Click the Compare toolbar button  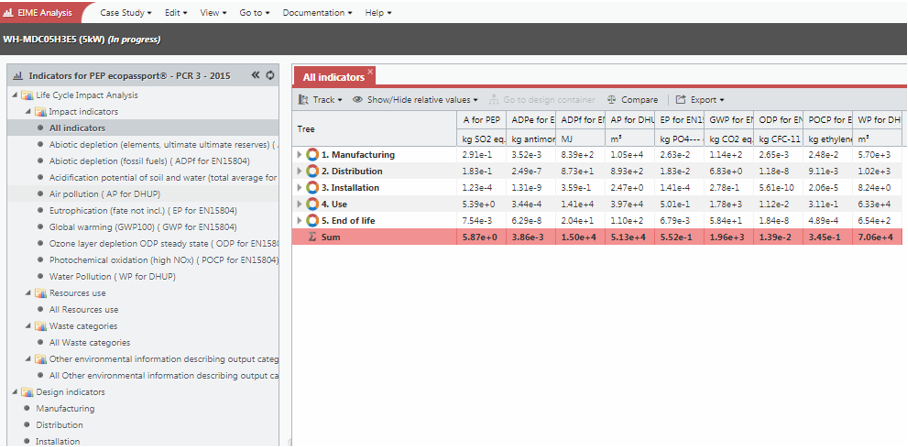tap(632, 100)
